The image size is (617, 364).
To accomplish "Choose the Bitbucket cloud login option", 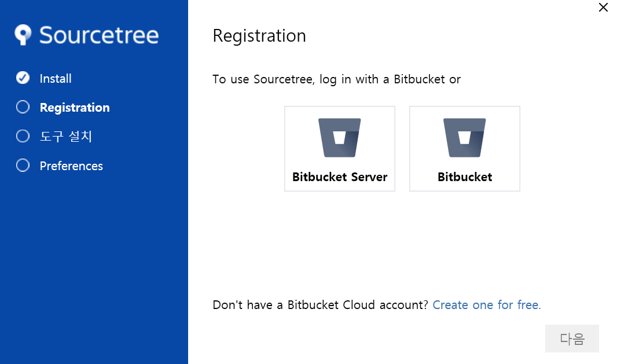I will 465,149.
